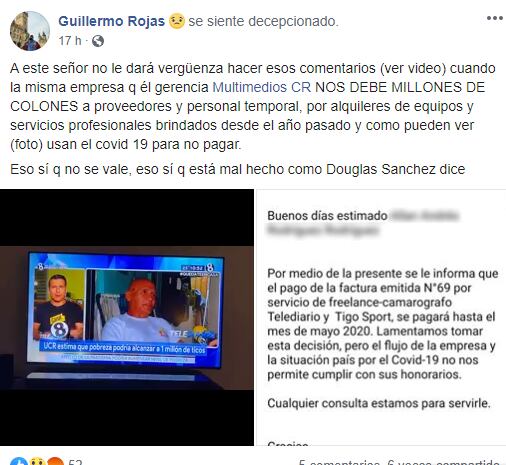Click Guillermo Rojas's profile picture
The height and width of the screenshot is (465, 506).
(30, 31)
